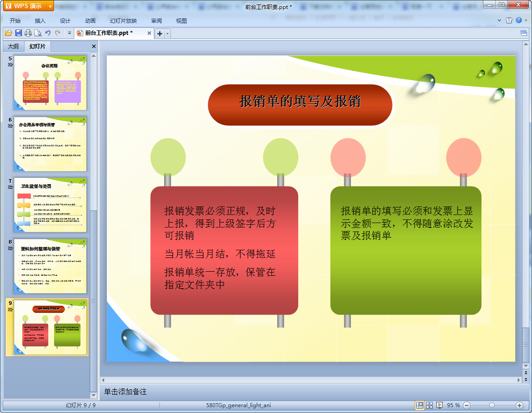Click horizontal scrollbar left arrow

103,380
